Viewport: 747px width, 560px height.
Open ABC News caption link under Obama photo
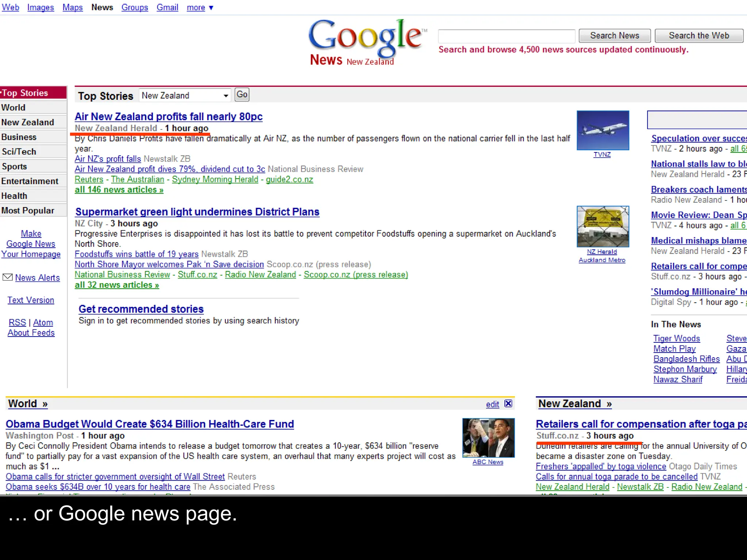(x=488, y=462)
